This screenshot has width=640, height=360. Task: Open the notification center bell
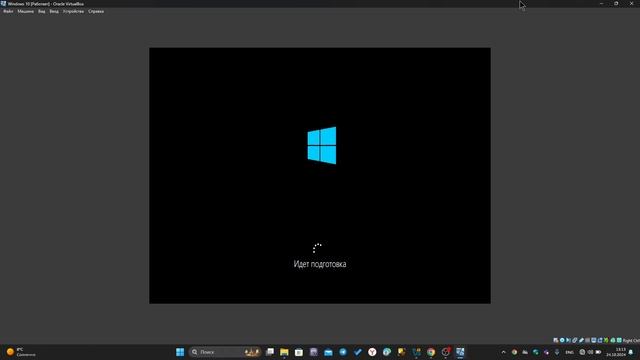(631, 352)
